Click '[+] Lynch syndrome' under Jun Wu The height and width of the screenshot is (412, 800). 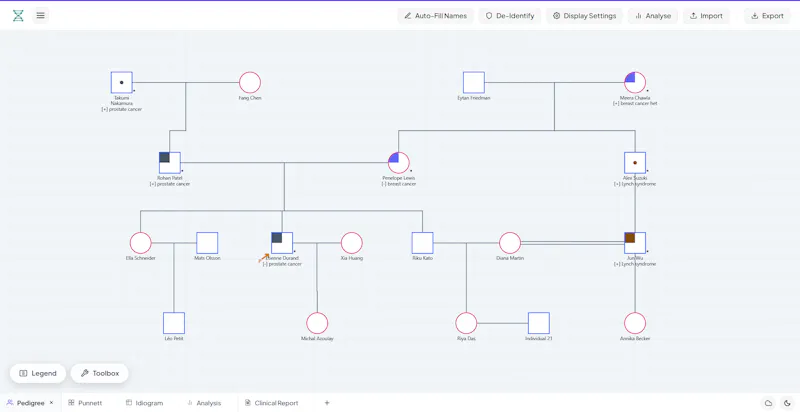[x=635, y=264]
